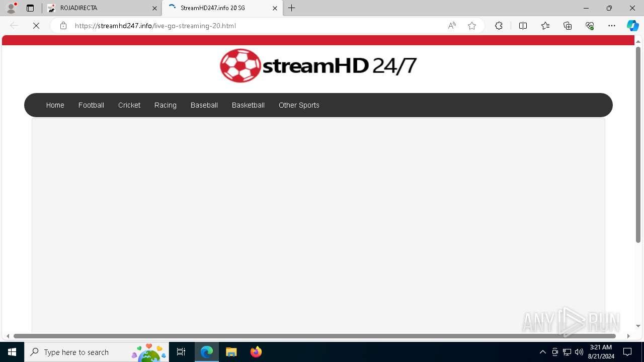This screenshot has height=362, width=644.
Task: Minimize the Edge window
Action: [586, 8]
